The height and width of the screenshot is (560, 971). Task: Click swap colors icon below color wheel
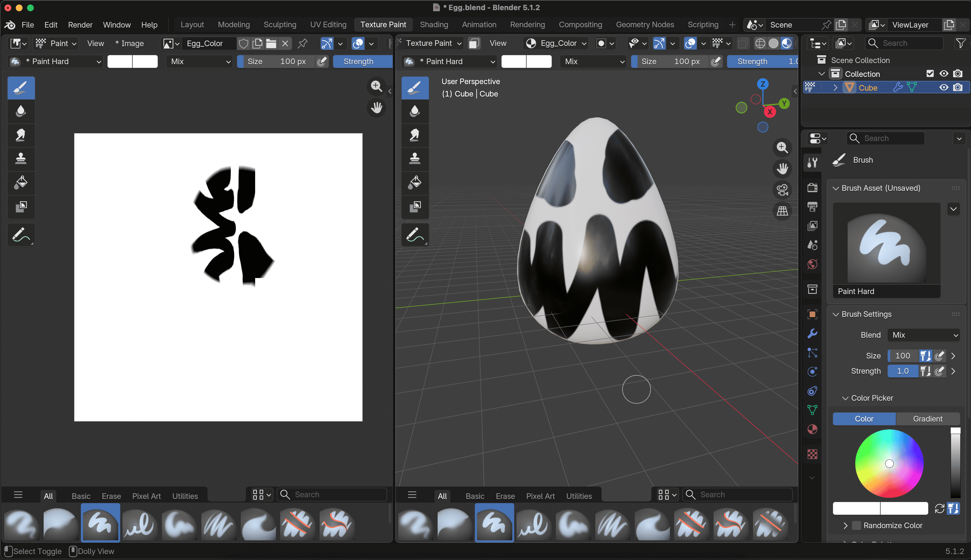coord(939,509)
